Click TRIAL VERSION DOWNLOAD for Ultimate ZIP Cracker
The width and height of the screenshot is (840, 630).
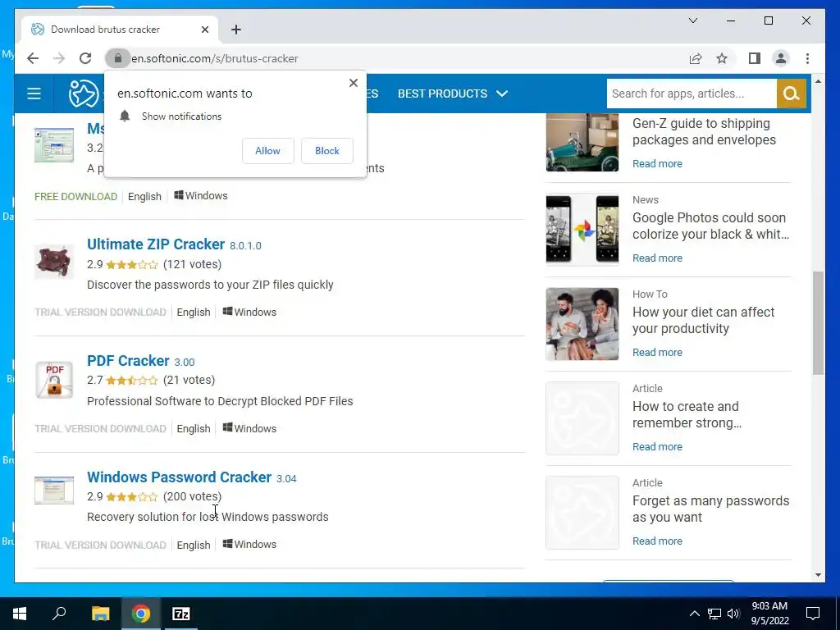[x=100, y=313]
